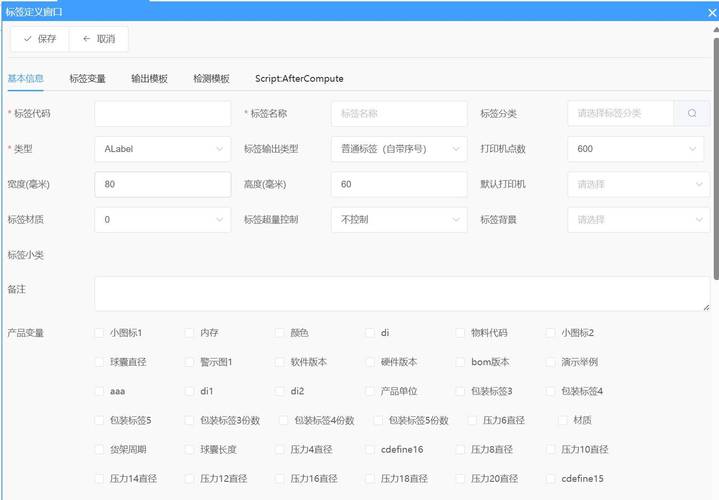719x500 pixels.
Task: Check the 压力4直径 checkbox
Action: [280, 450]
